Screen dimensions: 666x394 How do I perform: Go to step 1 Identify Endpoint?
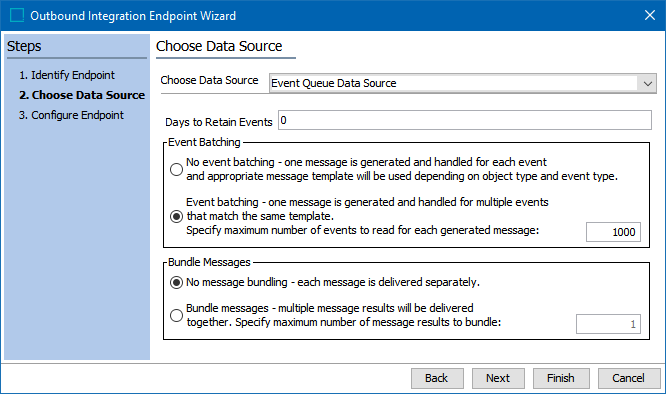[67, 75]
